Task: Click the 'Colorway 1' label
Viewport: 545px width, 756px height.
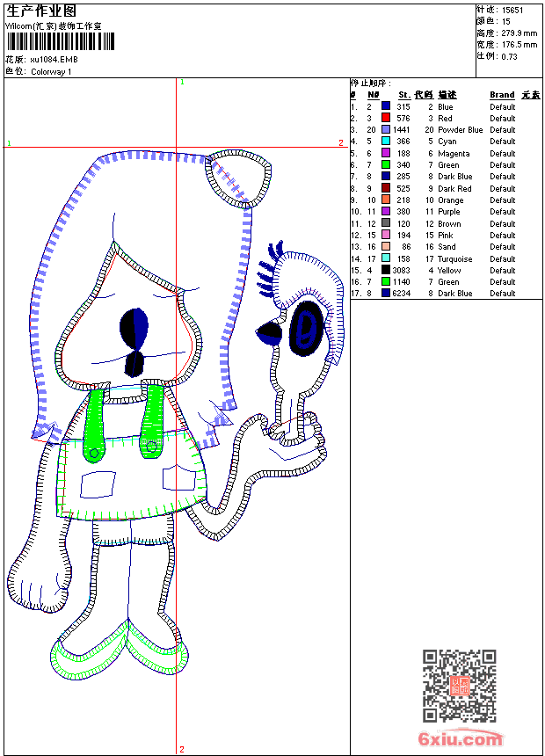Action: point(51,72)
